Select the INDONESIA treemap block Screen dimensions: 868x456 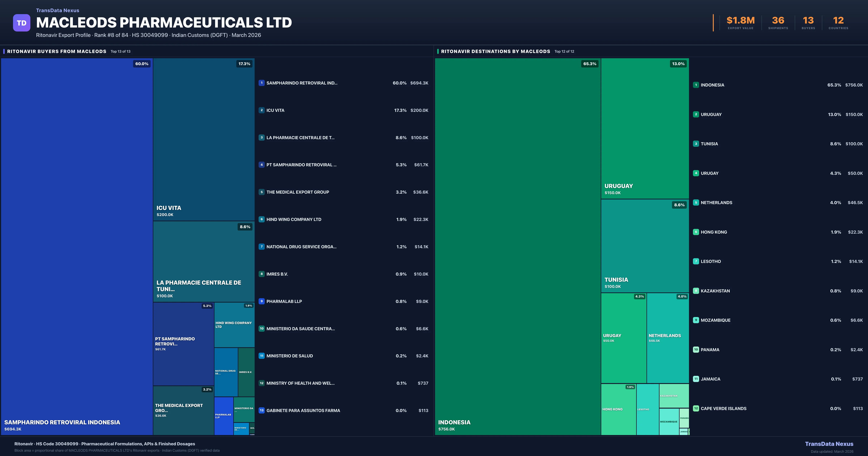click(518, 246)
